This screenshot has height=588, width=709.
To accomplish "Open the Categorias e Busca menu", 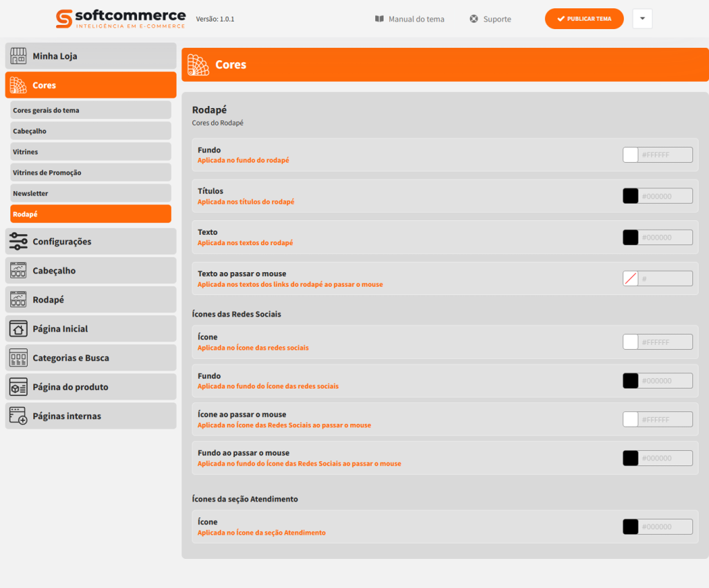I will pos(91,358).
